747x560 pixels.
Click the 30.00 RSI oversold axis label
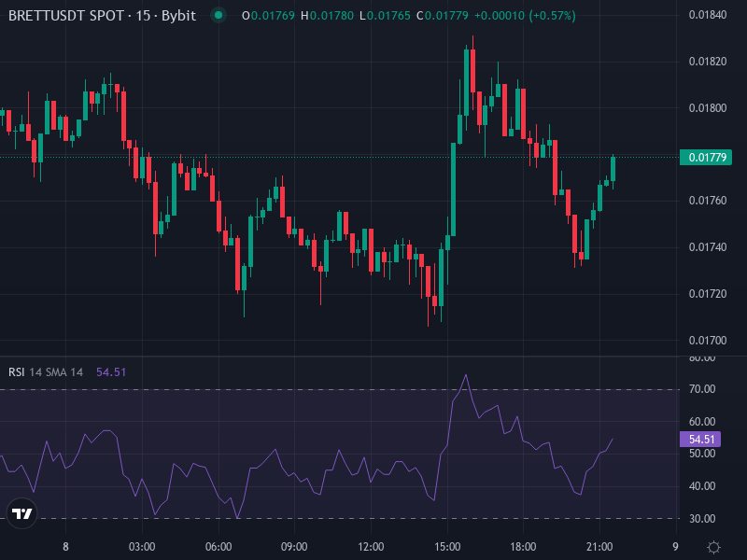click(701, 519)
